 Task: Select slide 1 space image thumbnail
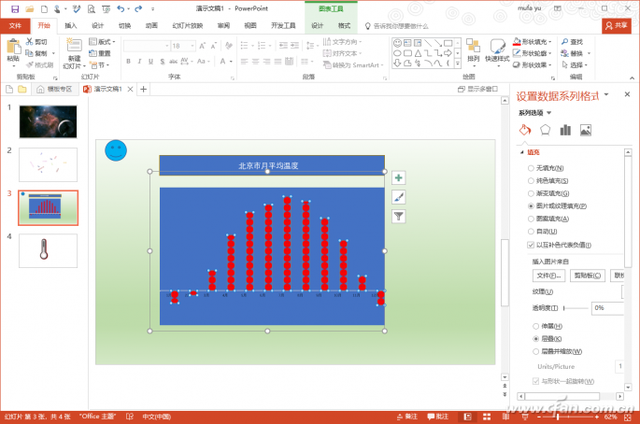click(48, 122)
